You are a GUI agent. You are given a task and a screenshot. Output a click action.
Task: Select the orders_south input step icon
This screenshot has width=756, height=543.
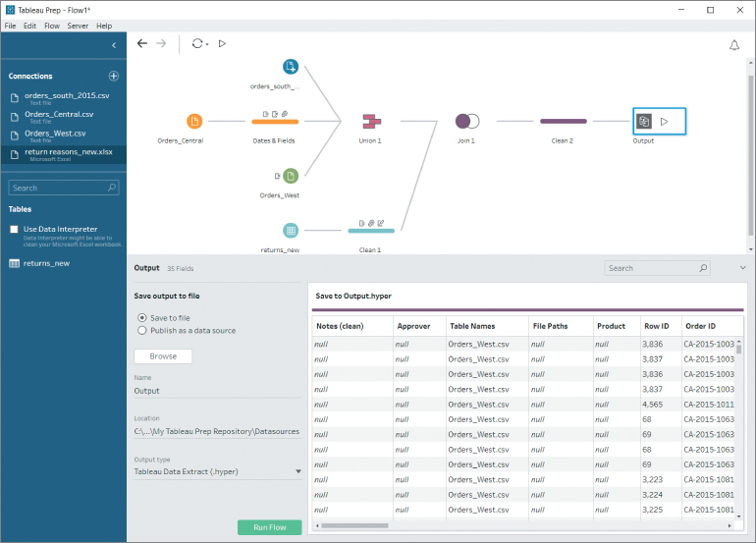pos(291,67)
